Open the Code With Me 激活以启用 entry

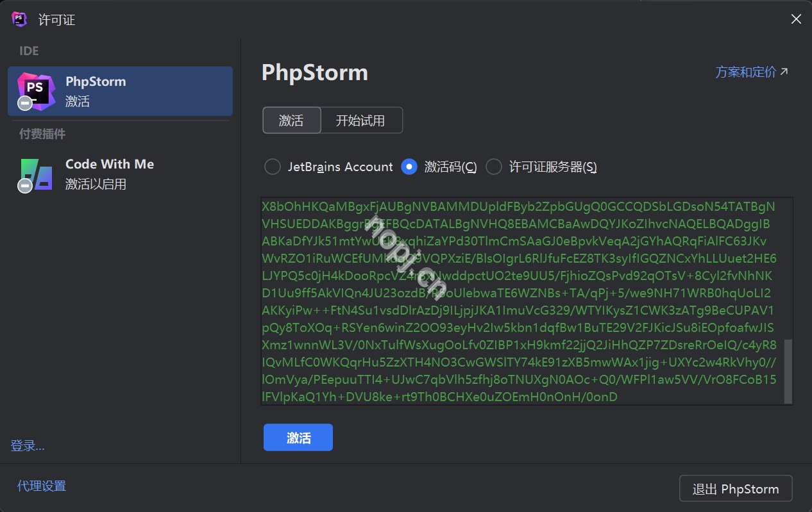pos(120,174)
